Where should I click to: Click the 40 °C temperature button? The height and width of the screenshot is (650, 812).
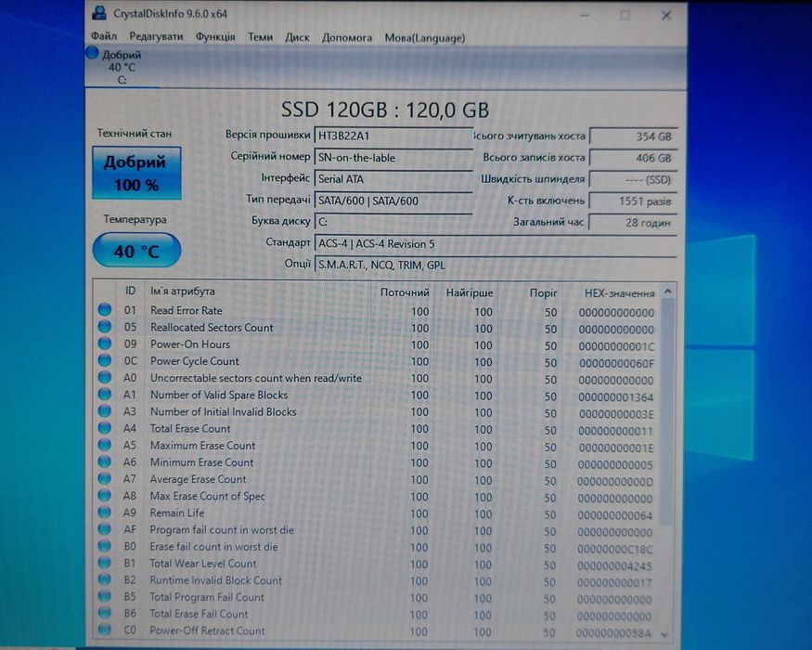(136, 251)
